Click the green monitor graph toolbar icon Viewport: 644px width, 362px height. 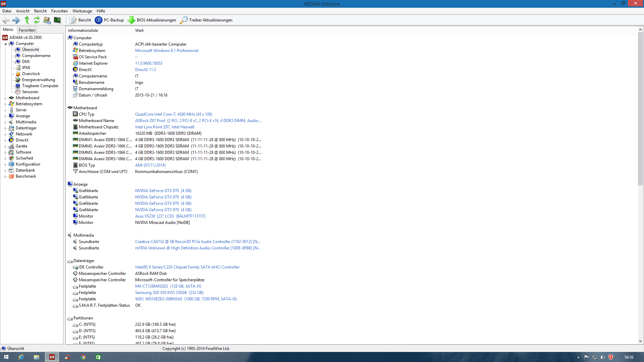(x=57, y=20)
